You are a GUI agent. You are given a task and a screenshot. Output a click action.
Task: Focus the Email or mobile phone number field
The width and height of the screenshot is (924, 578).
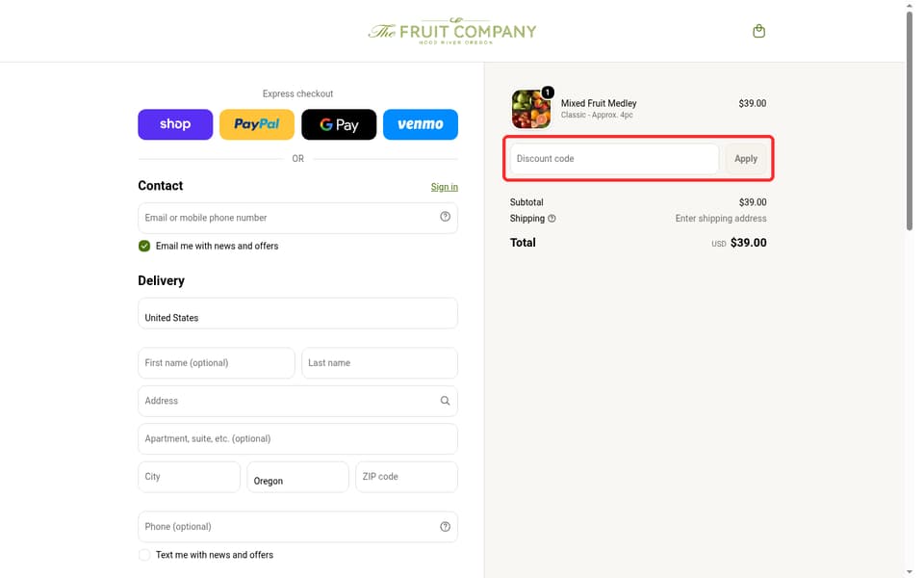coord(297,218)
